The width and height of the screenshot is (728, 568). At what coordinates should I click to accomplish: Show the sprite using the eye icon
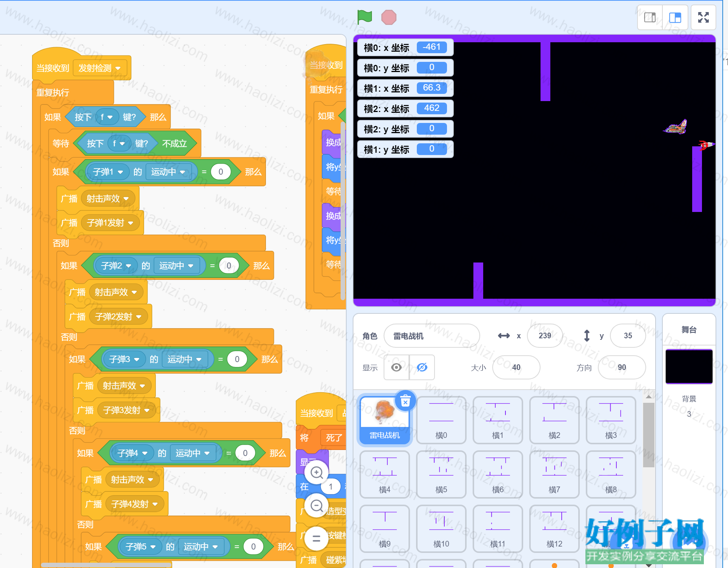[x=396, y=367]
